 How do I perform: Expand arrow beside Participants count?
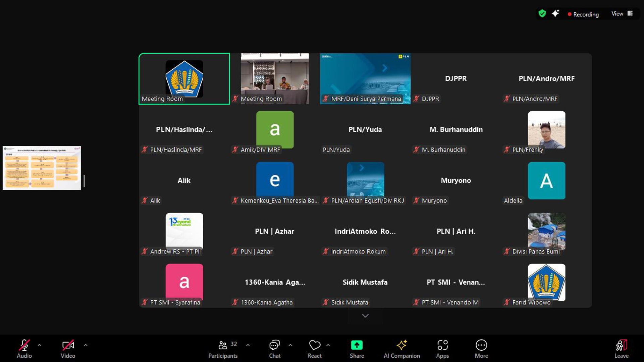tap(248, 345)
